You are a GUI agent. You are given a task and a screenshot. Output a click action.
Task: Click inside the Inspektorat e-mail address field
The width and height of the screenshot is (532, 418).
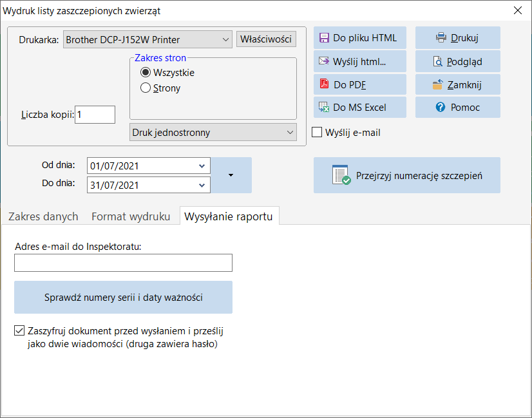[123, 263]
